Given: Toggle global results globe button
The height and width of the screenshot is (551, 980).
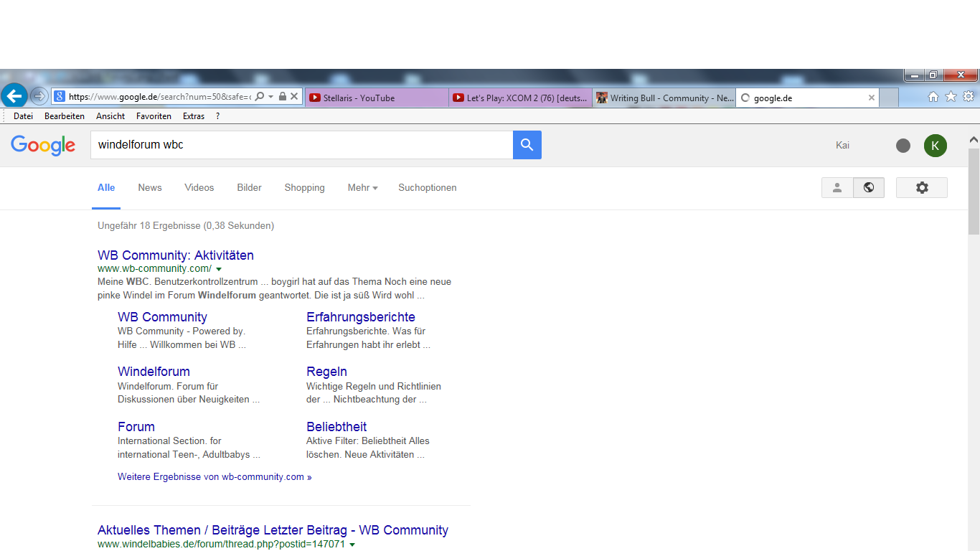Looking at the screenshot, I should click(869, 187).
